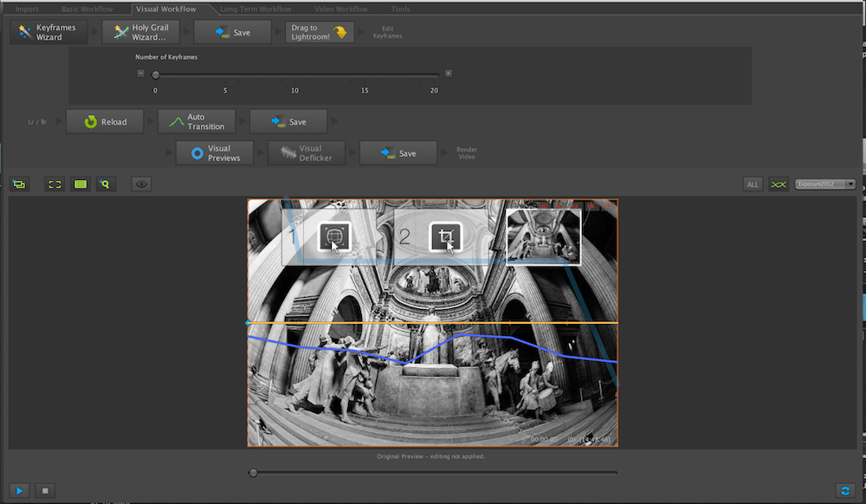Toggle the green crossing curves icon
The height and width of the screenshot is (504, 866).
click(779, 184)
